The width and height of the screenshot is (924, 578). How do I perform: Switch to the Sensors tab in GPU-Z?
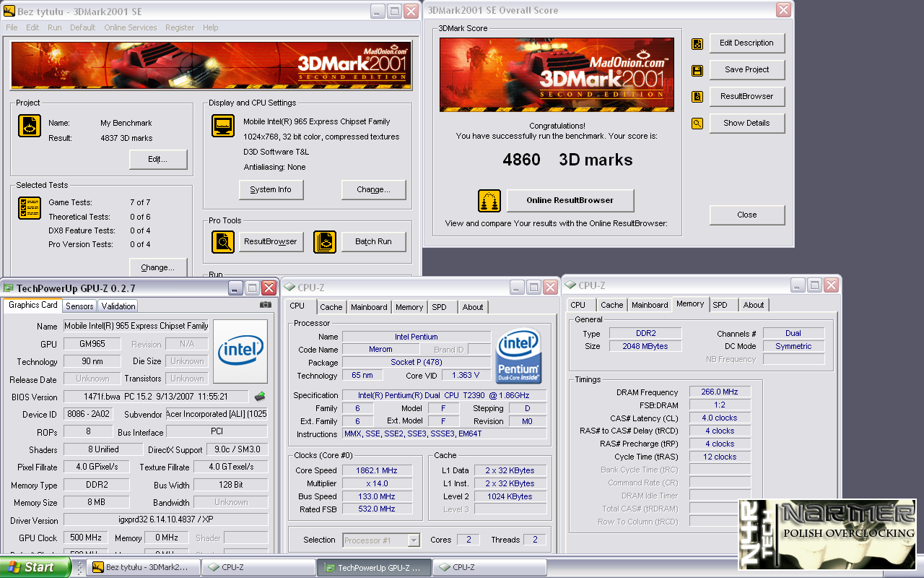[79, 306]
